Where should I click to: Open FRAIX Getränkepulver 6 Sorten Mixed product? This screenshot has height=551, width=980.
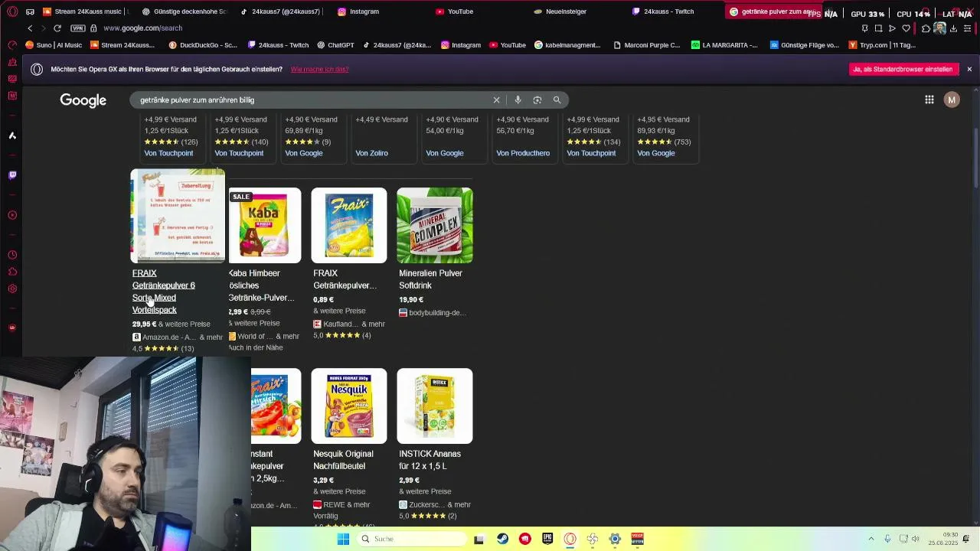pyautogui.click(x=164, y=292)
